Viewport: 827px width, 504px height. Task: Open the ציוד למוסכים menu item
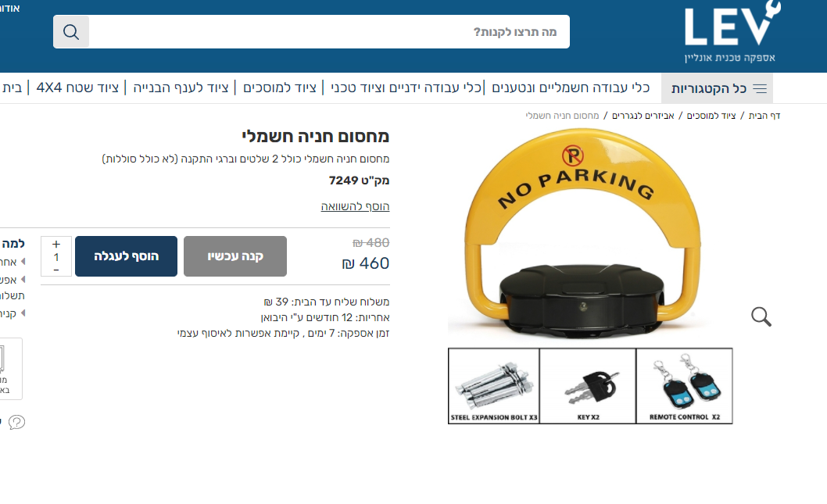280,88
